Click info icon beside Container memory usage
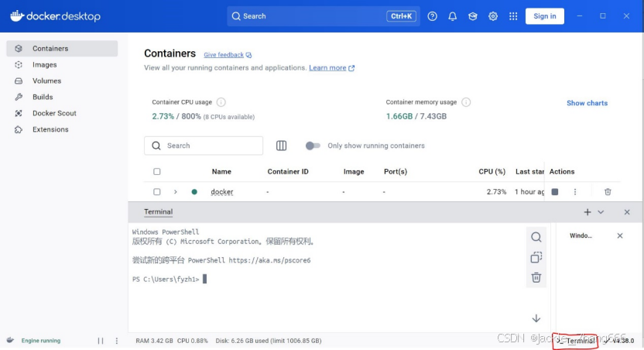The image size is (644, 350). tap(466, 102)
